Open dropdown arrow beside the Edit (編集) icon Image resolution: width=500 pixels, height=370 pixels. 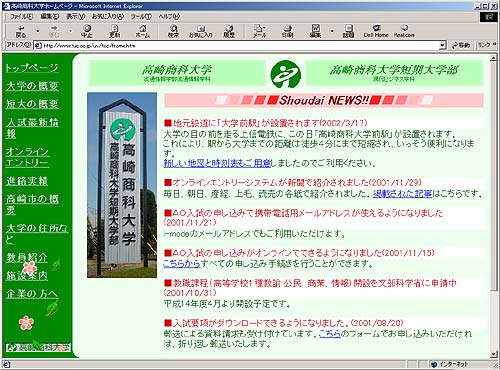coord(332,31)
